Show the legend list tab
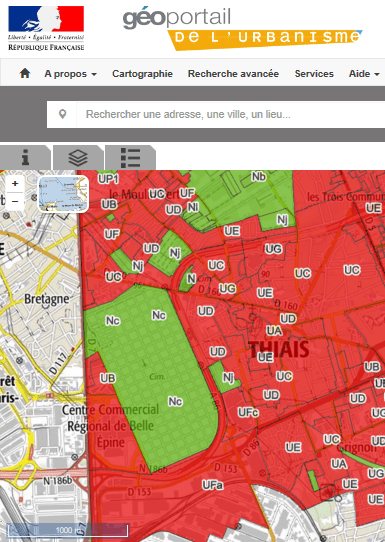 coord(130,158)
